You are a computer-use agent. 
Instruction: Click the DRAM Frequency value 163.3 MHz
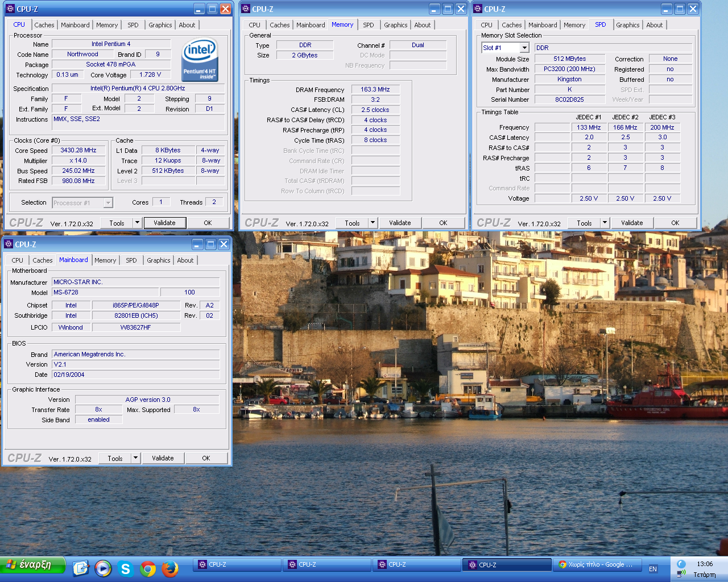(375, 89)
